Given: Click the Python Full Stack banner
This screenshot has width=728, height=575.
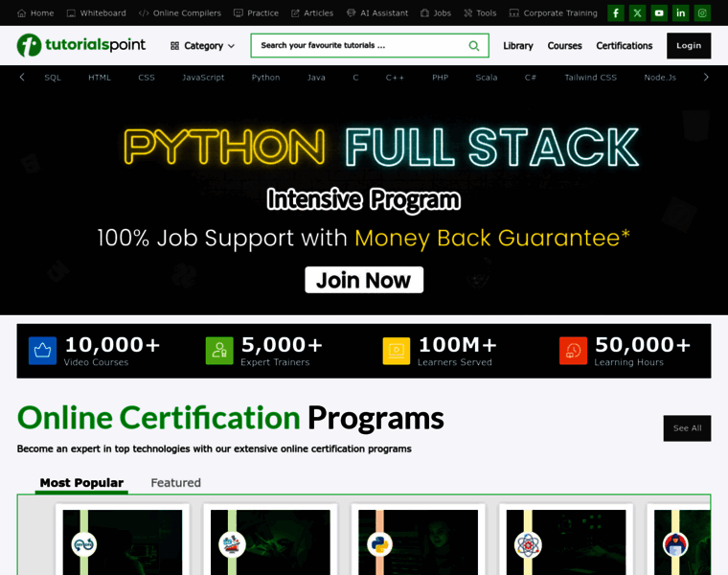Looking at the screenshot, I should [x=364, y=202].
